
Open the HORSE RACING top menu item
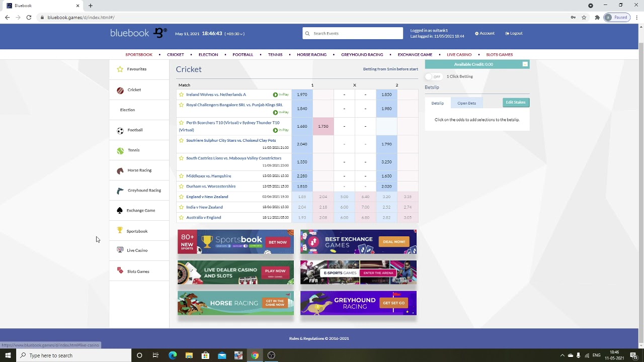(311, 54)
